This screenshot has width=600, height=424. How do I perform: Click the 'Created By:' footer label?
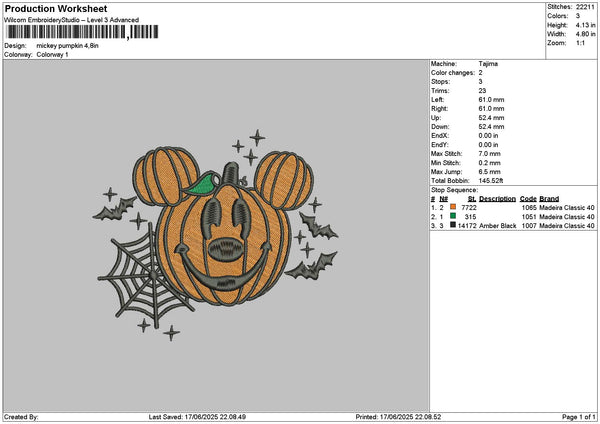click(x=21, y=417)
